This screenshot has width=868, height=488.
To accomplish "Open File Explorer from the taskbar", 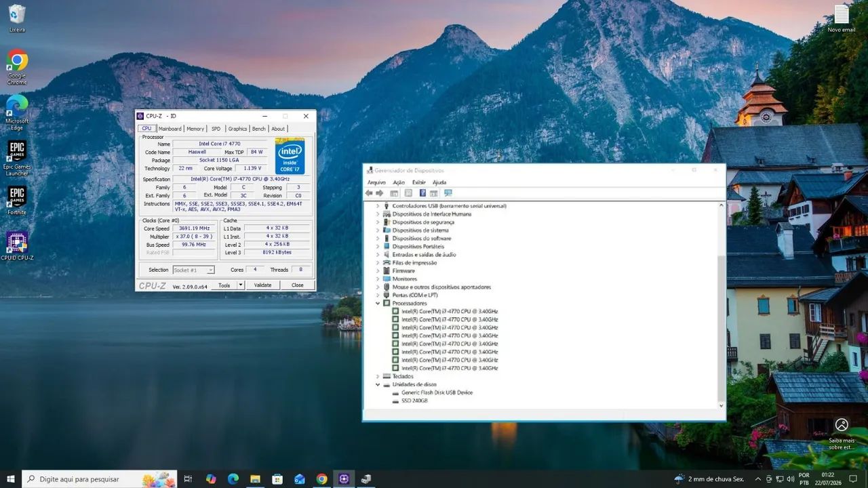I will [x=255, y=479].
